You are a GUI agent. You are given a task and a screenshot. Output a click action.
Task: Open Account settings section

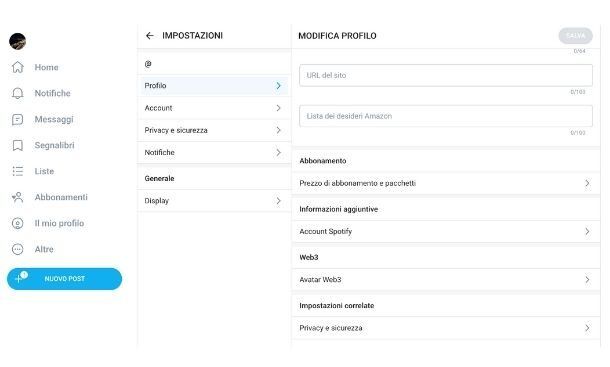(x=213, y=108)
